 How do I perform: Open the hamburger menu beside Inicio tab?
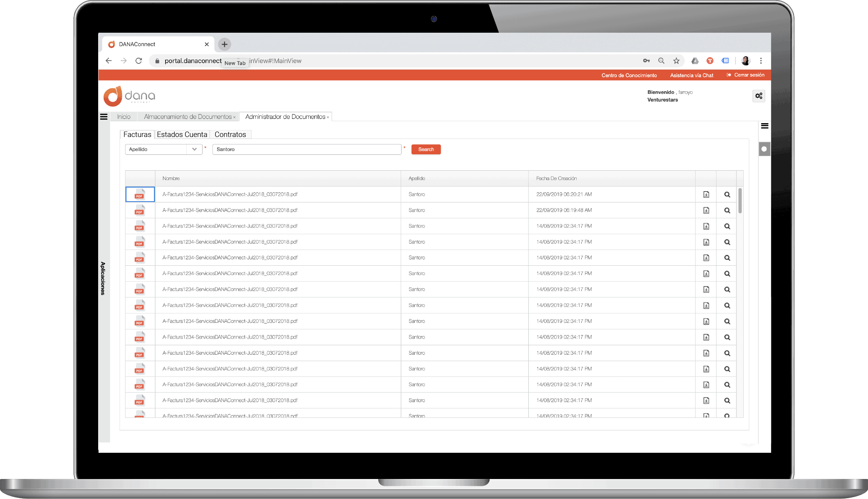click(104, 117)
